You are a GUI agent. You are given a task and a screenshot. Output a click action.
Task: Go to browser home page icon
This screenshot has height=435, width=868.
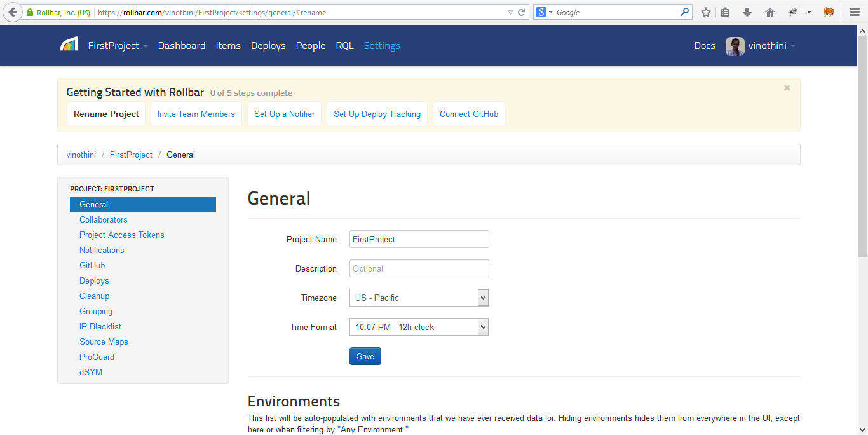click(x=770, y=12)
